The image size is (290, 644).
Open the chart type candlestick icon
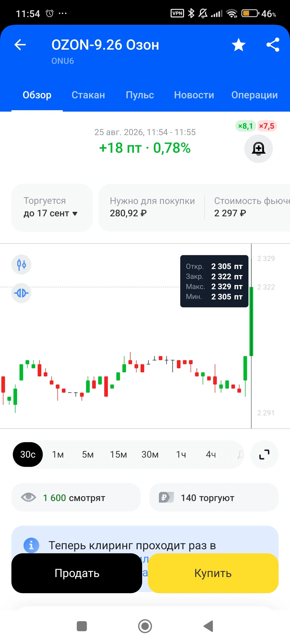coord(22,265)
